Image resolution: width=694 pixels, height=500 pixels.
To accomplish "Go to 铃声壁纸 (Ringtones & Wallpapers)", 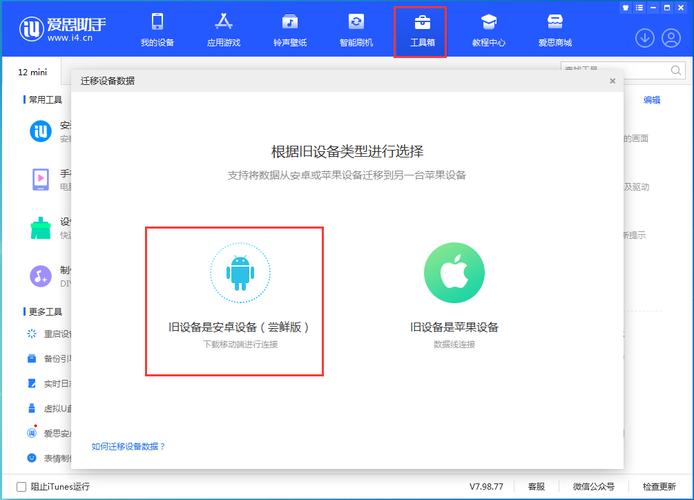I will pos(290,30).
